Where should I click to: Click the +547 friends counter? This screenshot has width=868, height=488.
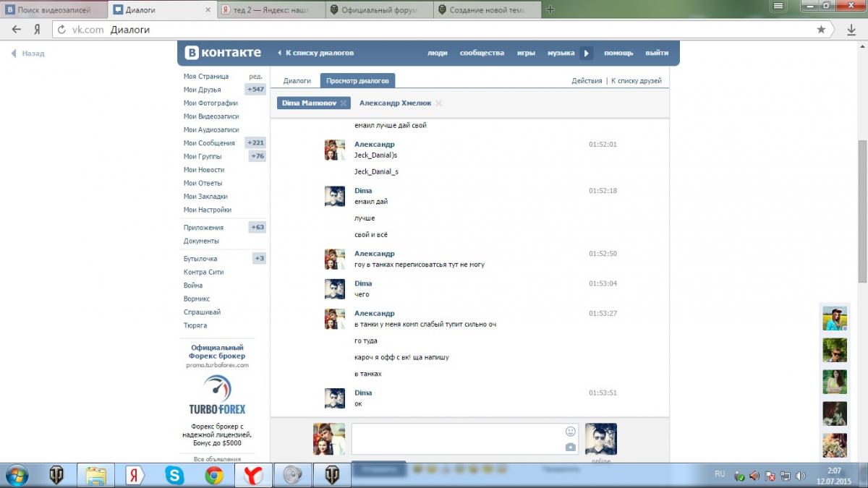[255, 90]
